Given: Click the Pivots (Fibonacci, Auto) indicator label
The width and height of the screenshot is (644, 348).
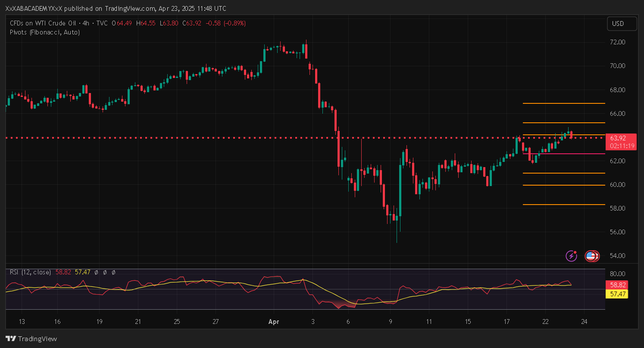Looking at the screenshot, I should 44,32.
